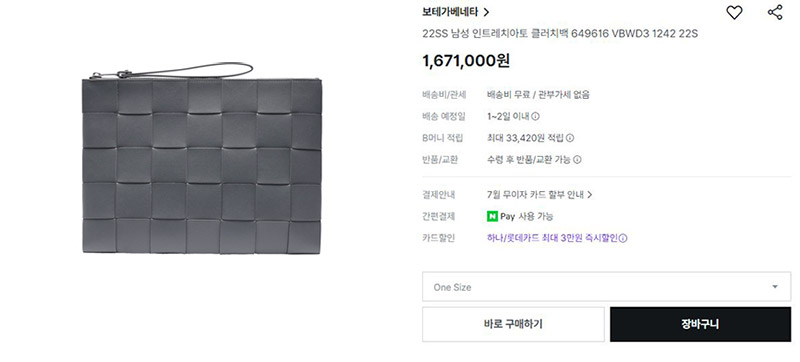Click the green N Pay logo

click(x=492, y=216)
